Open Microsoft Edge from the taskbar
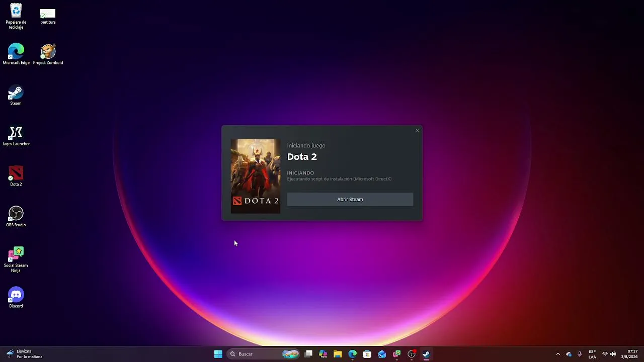The image size is (644, 362). pos(352,354)
